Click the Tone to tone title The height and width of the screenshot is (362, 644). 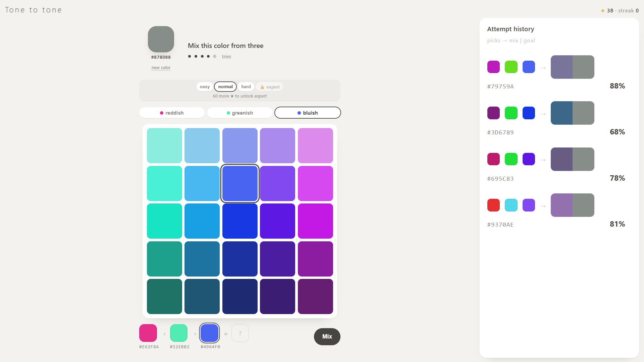tap(34, 10)
